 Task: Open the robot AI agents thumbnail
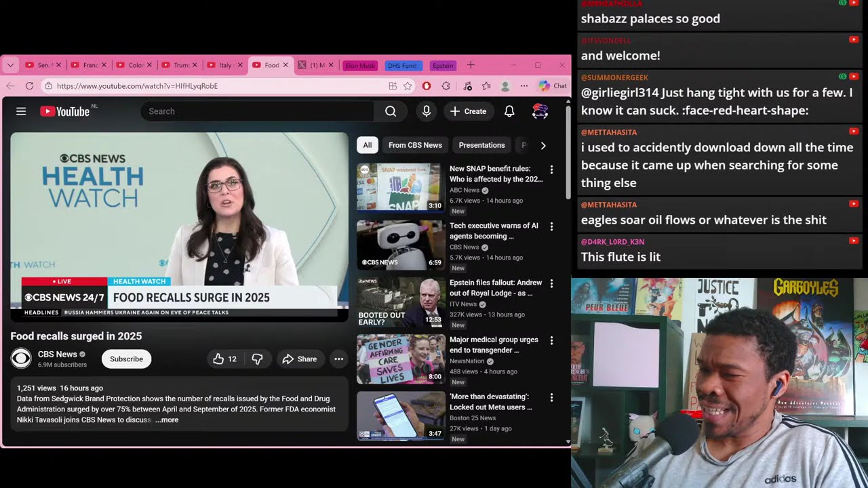401,245
